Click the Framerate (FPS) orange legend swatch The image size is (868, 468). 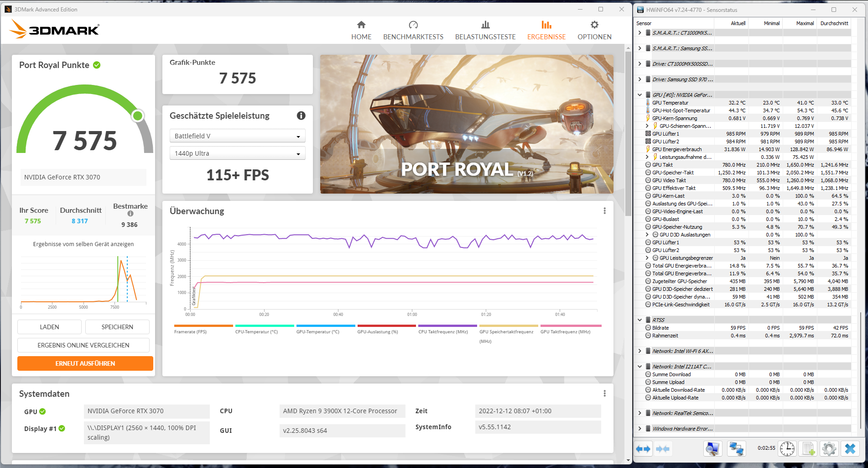coord(203,326)
